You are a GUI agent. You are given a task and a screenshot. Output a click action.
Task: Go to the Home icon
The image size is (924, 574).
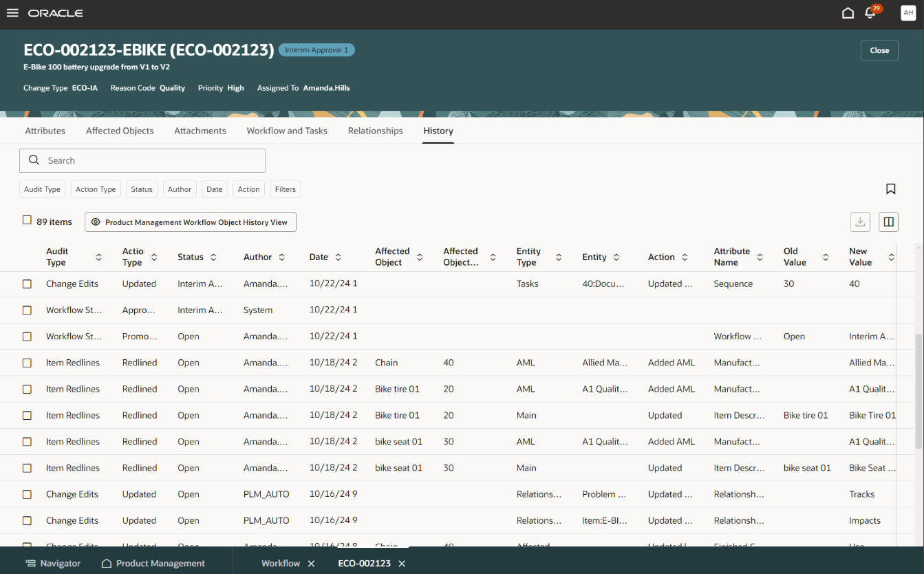coord(848,13)
